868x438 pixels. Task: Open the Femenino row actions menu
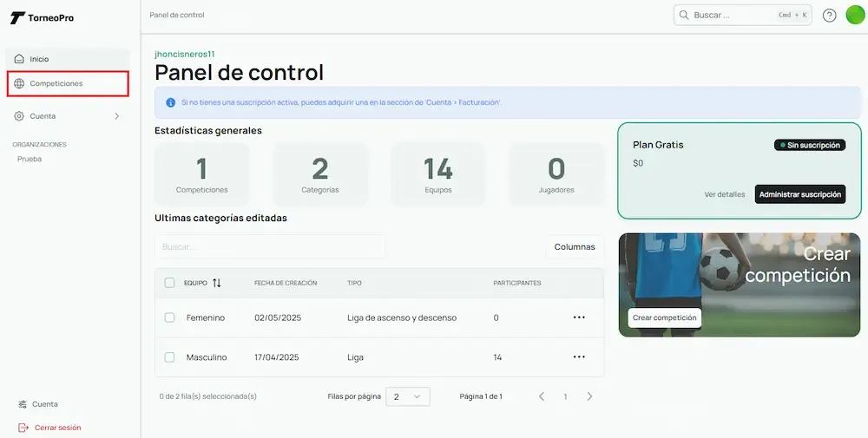tap(579, 317)
